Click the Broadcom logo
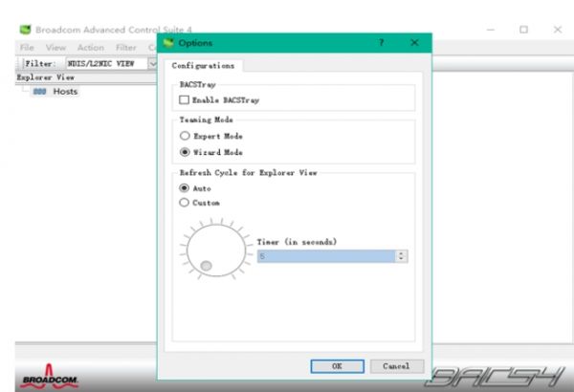This screenshot has height=392, width=574. (x=50, y=377)
